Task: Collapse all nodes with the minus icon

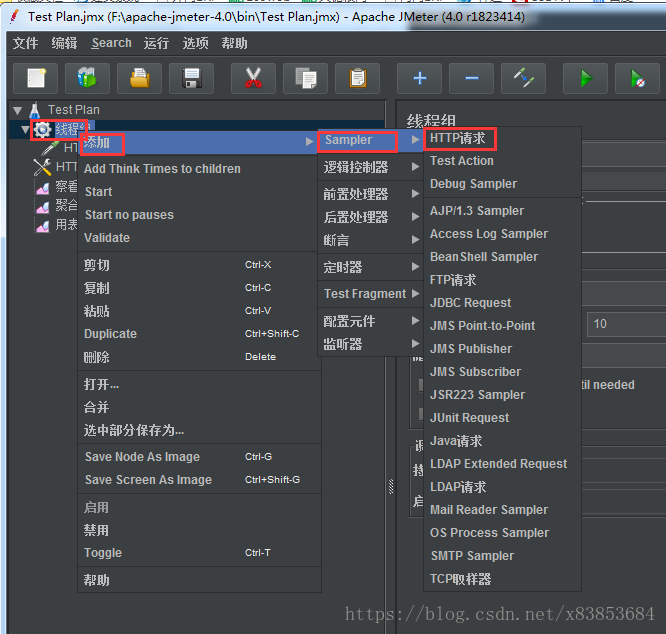Action: coord(471,78)
